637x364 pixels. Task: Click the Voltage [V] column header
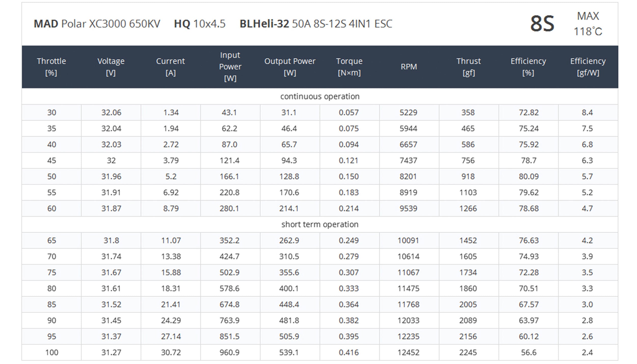click(x=111, y=67)
